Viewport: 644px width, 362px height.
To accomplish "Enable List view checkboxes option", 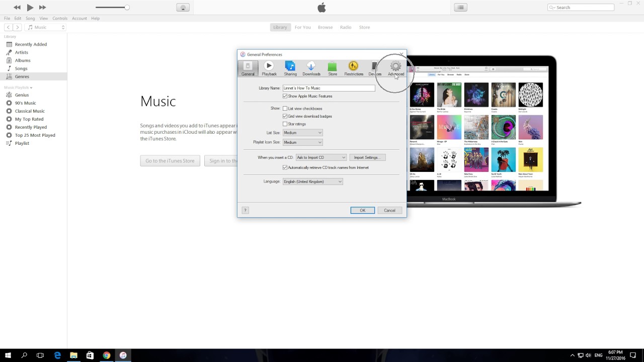I will [x=285, y=109].
